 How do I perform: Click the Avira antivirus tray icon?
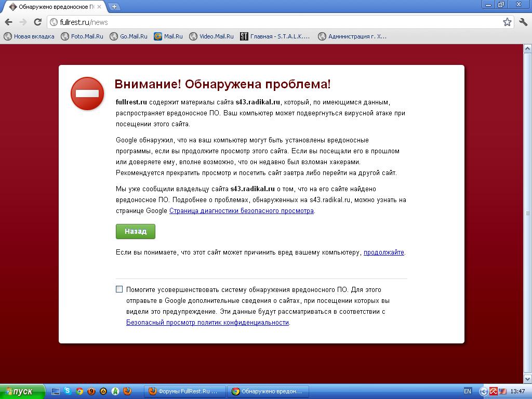[493, 392]
